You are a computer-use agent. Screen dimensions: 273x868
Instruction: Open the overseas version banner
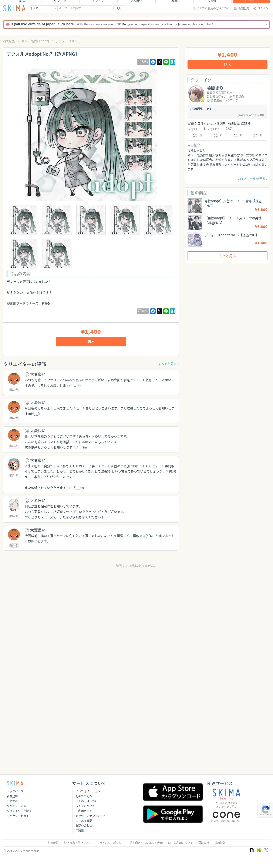tap(136, 24)
